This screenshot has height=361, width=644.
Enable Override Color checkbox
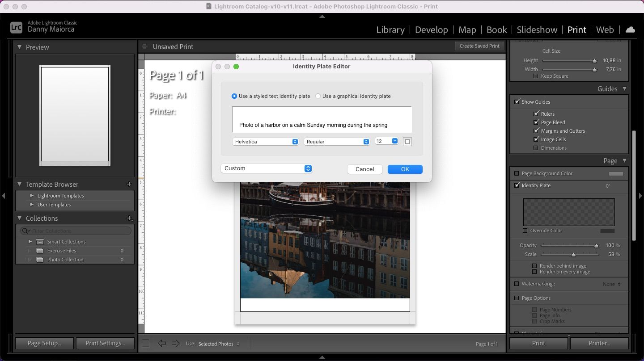pyautogui.click(x=525, y=231)
